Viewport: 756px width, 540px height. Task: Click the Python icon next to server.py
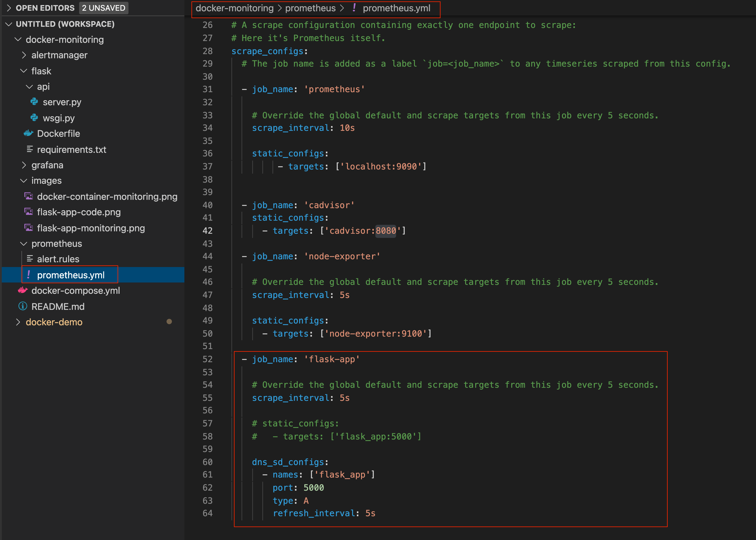click(x=34, y=102)
